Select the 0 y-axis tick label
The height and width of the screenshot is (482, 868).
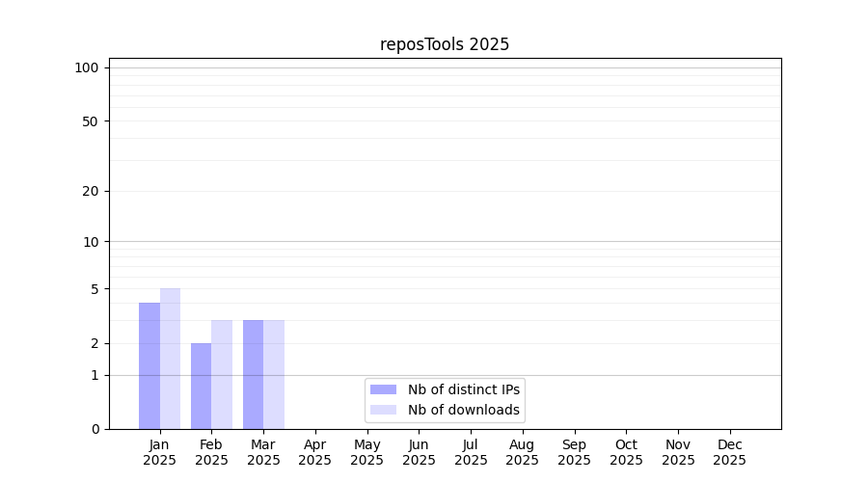point(95,429)
